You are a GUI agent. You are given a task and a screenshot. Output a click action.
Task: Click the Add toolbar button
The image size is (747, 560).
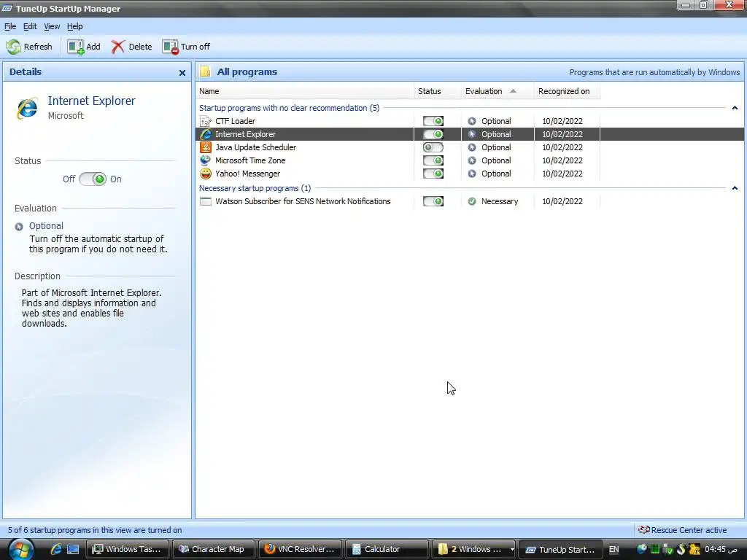click(84, 47)
